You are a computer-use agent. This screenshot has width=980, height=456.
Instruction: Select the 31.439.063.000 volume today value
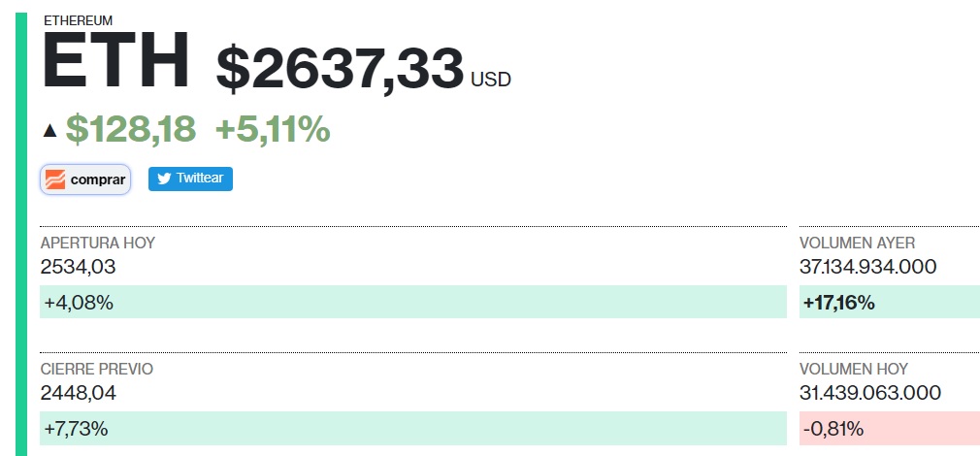(x=869, y=393)
